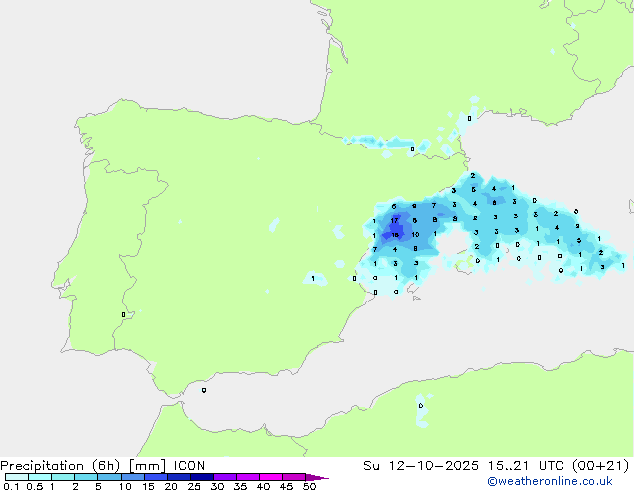634x490 pixels.
Task: Click the [mm] unit label
Action: 147,466
